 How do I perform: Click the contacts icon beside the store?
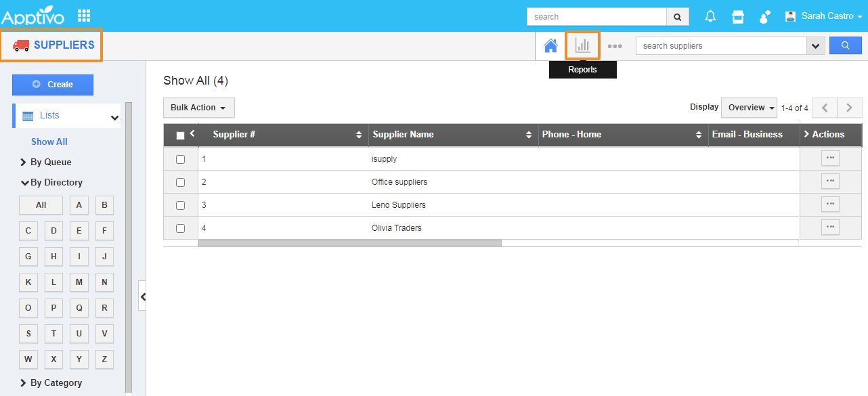pyautogui.click(x=765, y=16)
